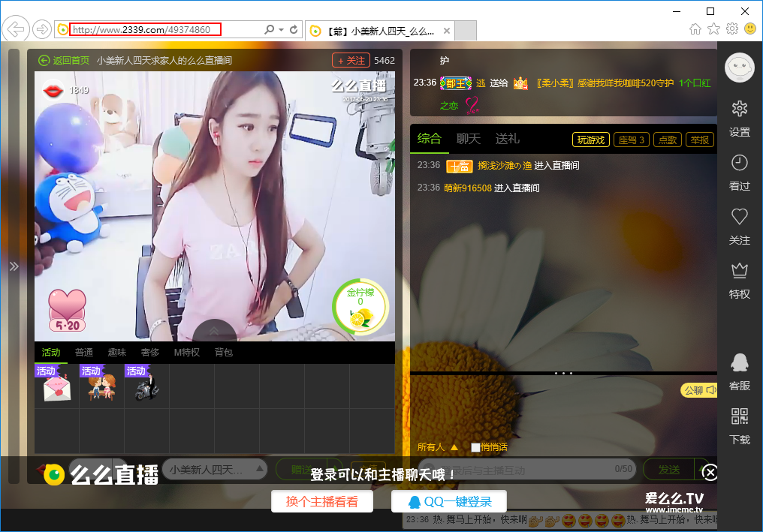
Task: Click username 搁浅沙滩の渔 in chat
Action: [x=504, y=165]
